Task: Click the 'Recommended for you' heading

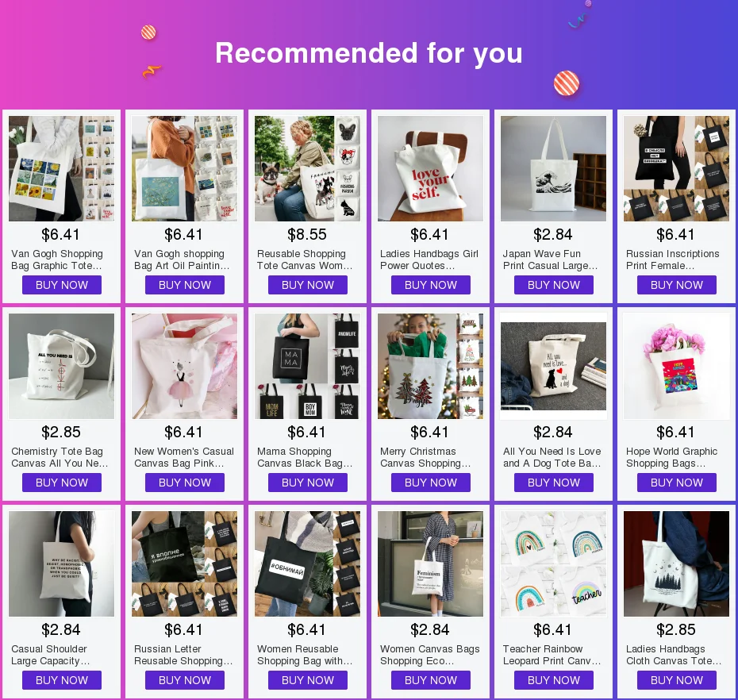Action: pyautogui.click(x=368, y=52)
